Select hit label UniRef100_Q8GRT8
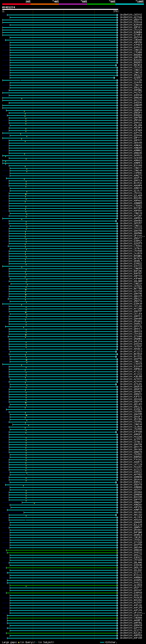 click(131, 389)
